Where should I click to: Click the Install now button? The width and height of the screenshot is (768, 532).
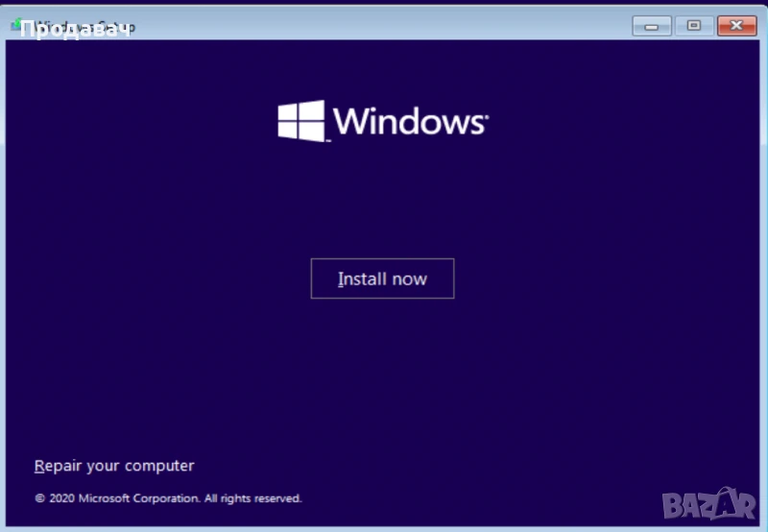[x=382, y=278]
